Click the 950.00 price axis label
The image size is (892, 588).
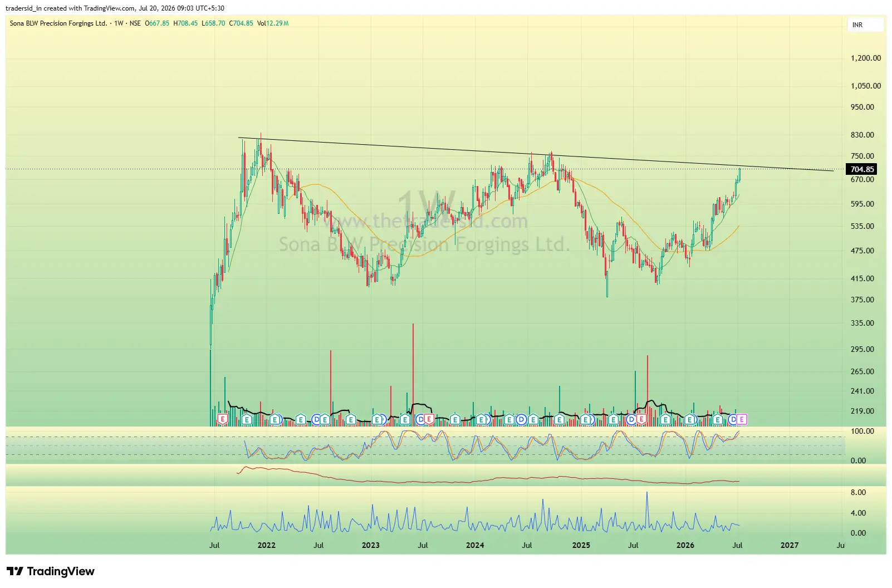tap(862, 107)
